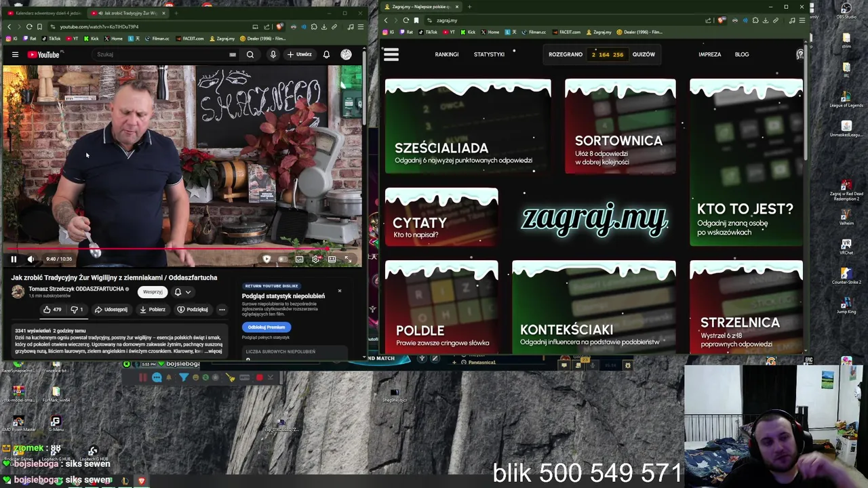Screen dimensions: 868x488
Task: Open STATYSTYKI on Zagraj.my
Action: (489, 54)
